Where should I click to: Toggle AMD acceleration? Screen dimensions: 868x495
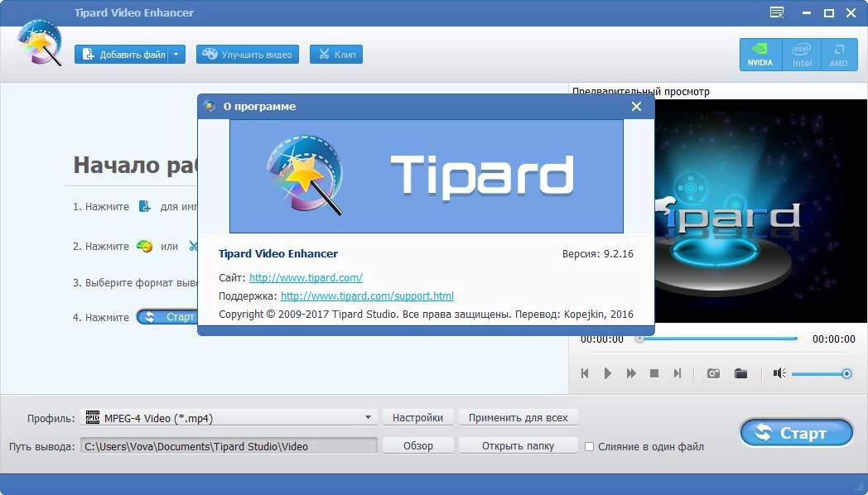[x=839, y=55]
